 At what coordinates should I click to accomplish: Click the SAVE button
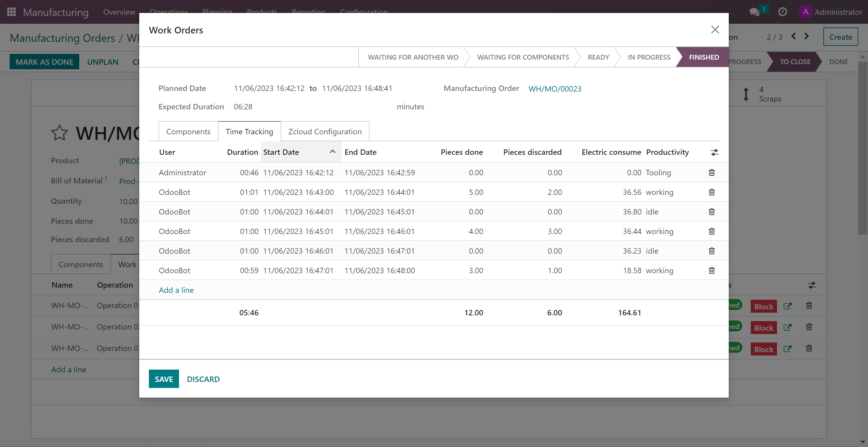pyautogui.click(x=164, y=379)
